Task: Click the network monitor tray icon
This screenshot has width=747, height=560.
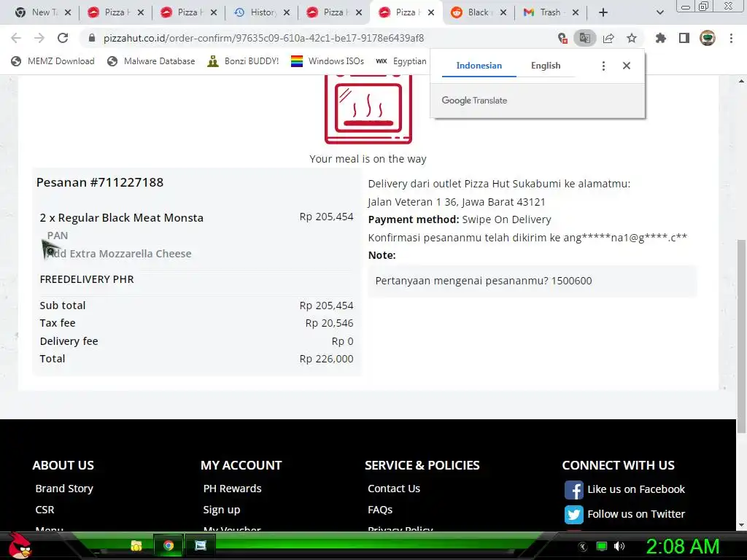Action: pos(602,546)
